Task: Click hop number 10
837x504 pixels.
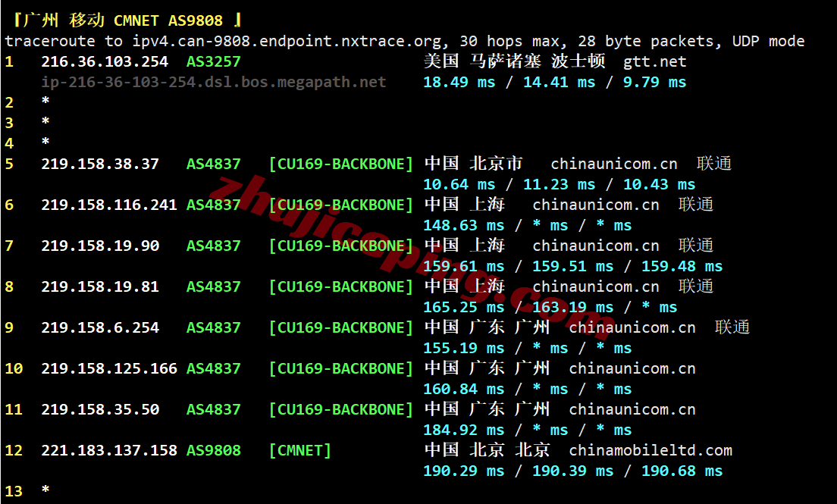Action: pyautogui.click(x=14, y=369)
